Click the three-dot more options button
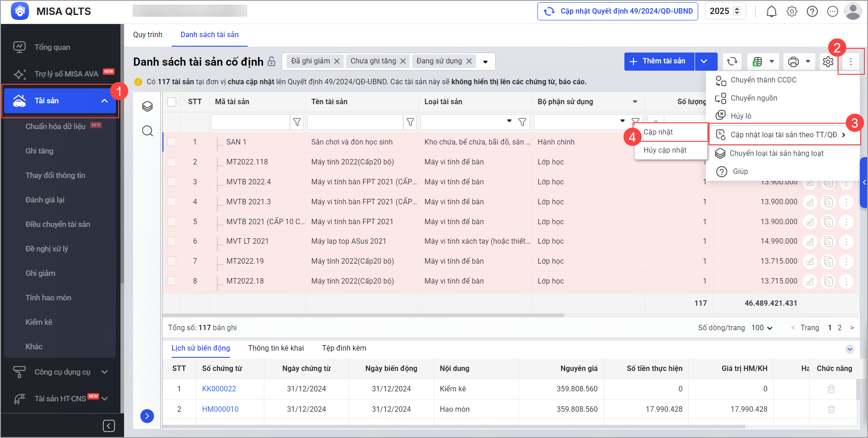868x438 pixels. 850,62
